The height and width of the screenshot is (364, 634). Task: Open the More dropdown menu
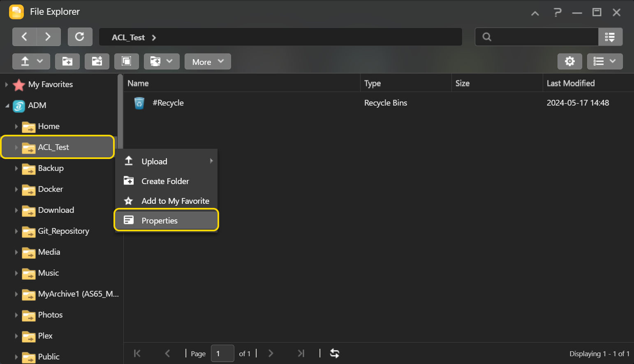coord(208,62)
